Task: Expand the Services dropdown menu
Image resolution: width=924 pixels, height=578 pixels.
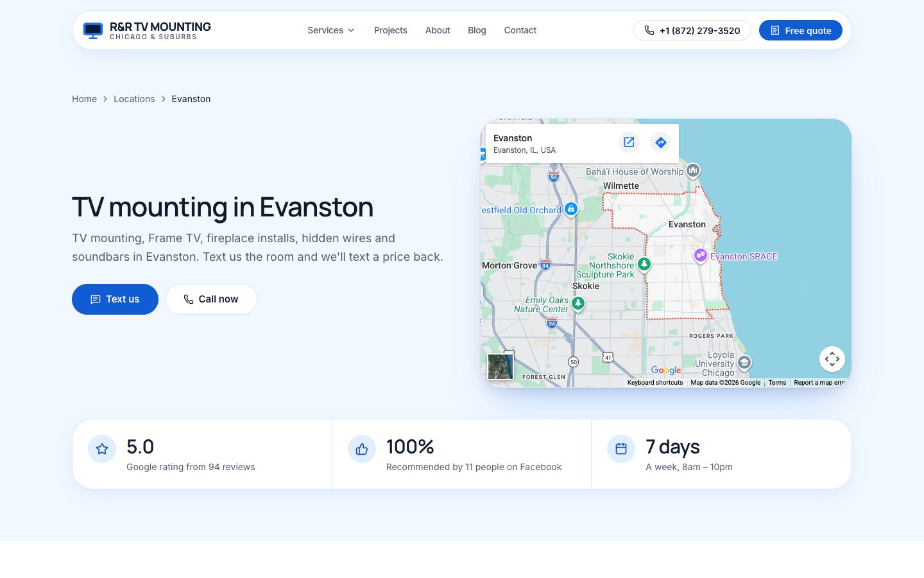Action: [x=331, y=30]
